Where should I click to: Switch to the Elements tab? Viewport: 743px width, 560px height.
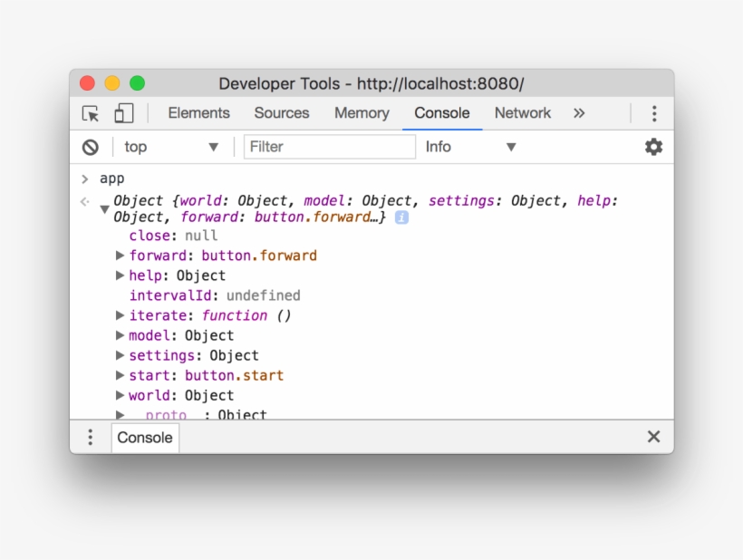click(x=198, y=112)
